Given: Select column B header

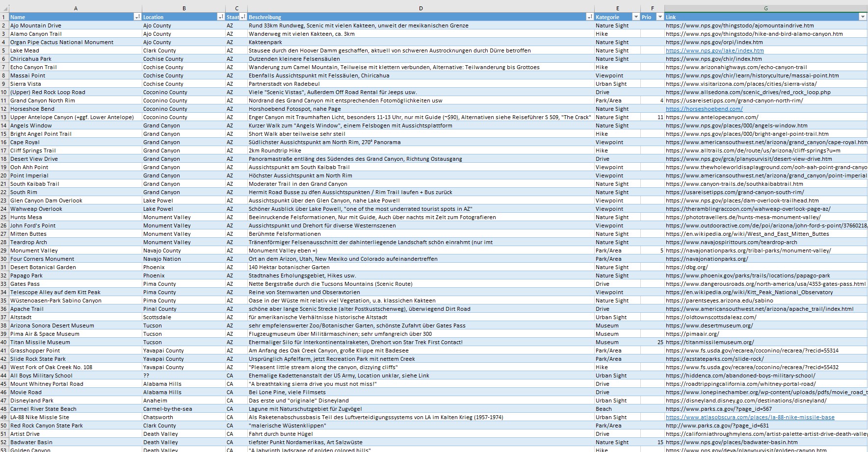Looking at the screenshot, I should (184, 8).
